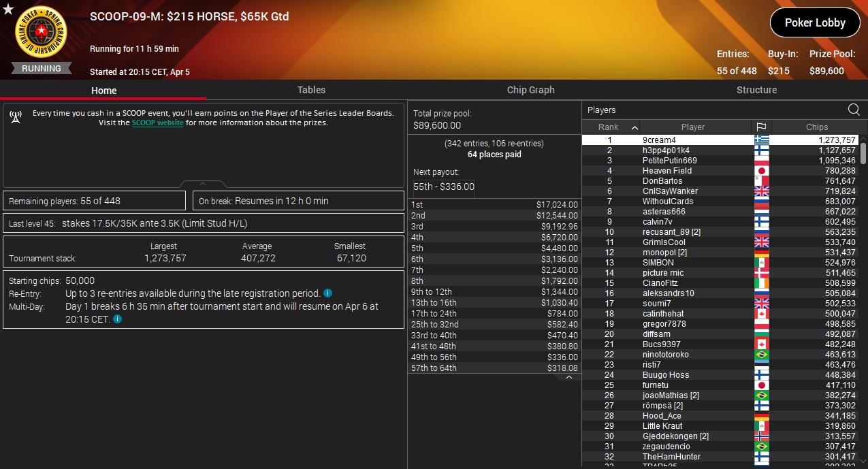Image resolution: width=868 pixels, height=469 pixels.
Task: Select player row fumetu
Action: click(720, 385)
